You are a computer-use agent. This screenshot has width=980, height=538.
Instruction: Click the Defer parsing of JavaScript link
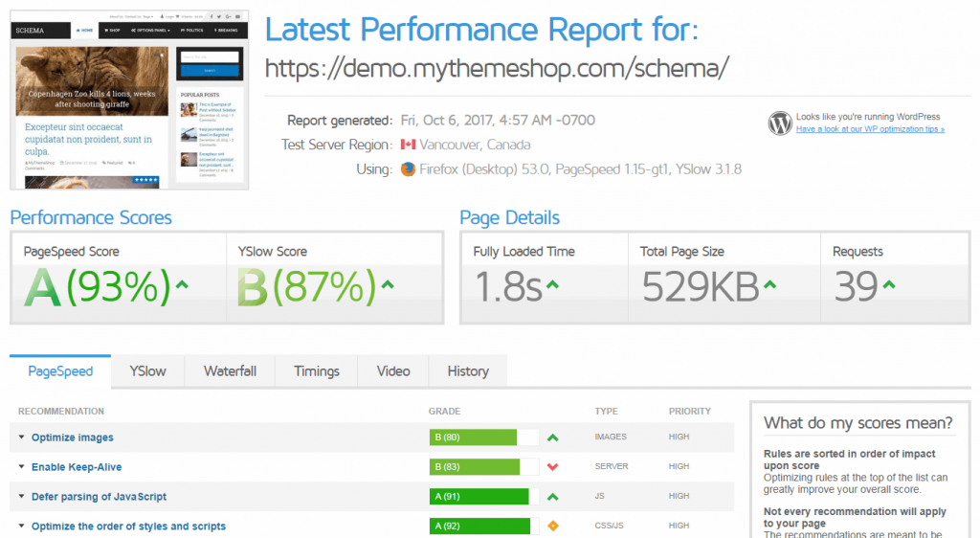99,497
